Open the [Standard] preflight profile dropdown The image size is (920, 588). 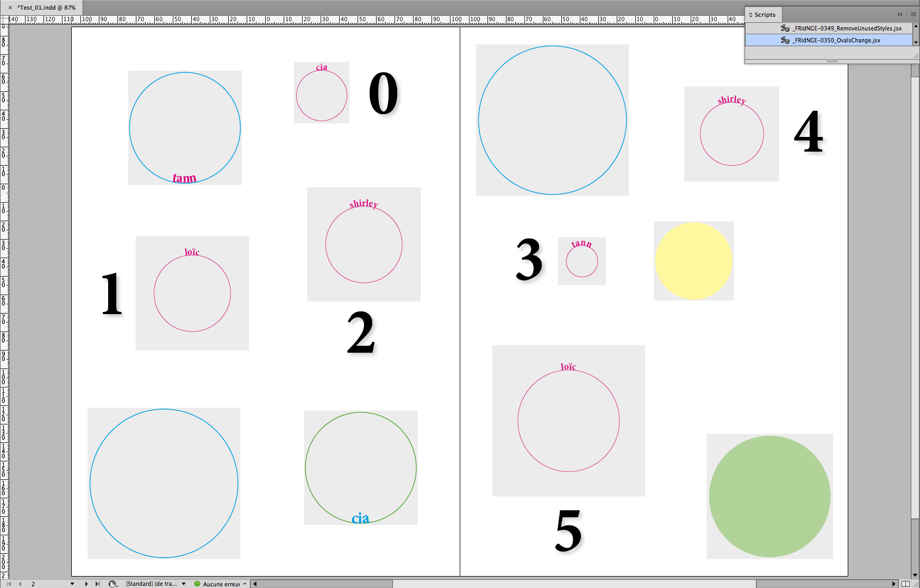[x=184, y=584]
